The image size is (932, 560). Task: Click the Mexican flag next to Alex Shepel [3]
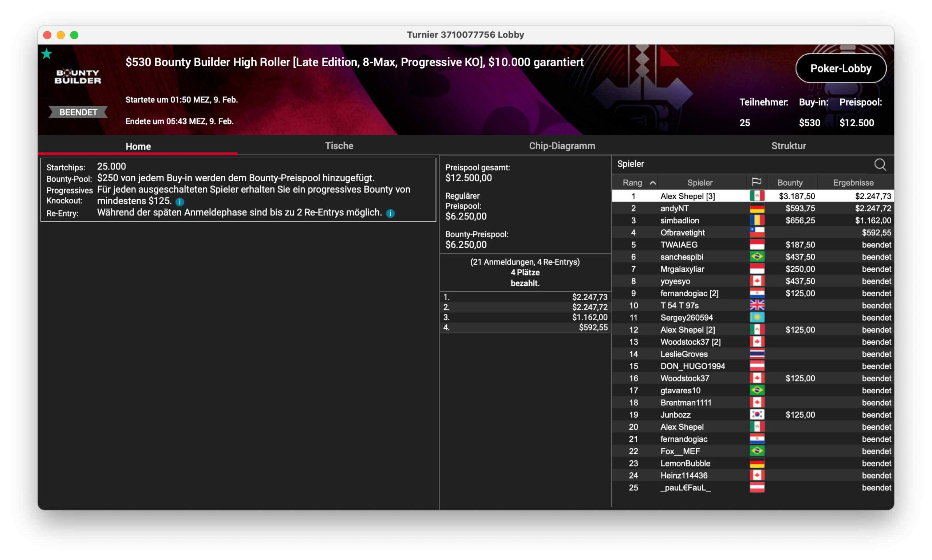[757, 196]
